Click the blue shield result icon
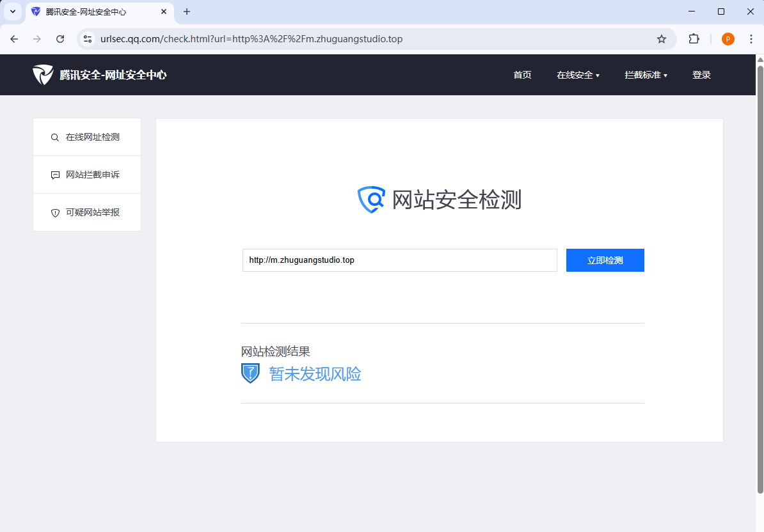This screenshot has height=532, width=764. (250, 373)
